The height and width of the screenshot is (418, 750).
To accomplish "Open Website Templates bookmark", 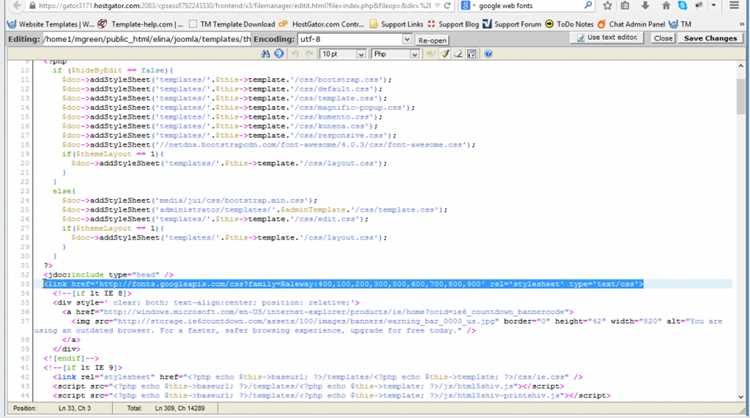I will click(x=51, y=24).
